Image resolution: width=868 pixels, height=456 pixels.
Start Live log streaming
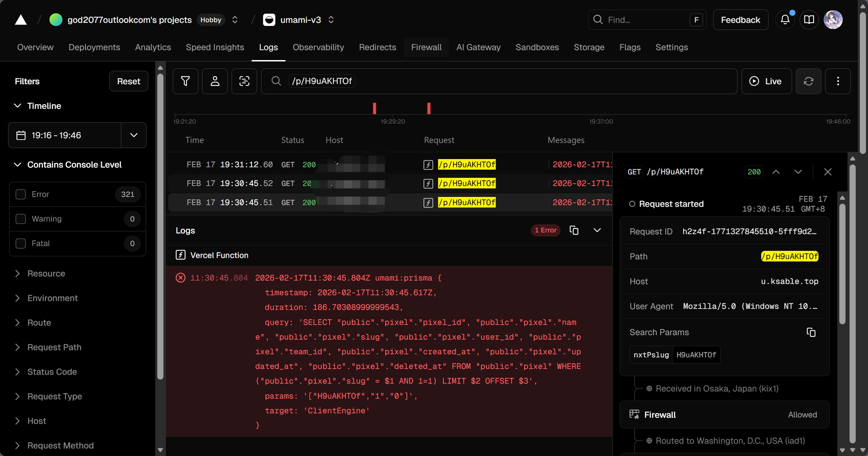[x=766, y=81]
